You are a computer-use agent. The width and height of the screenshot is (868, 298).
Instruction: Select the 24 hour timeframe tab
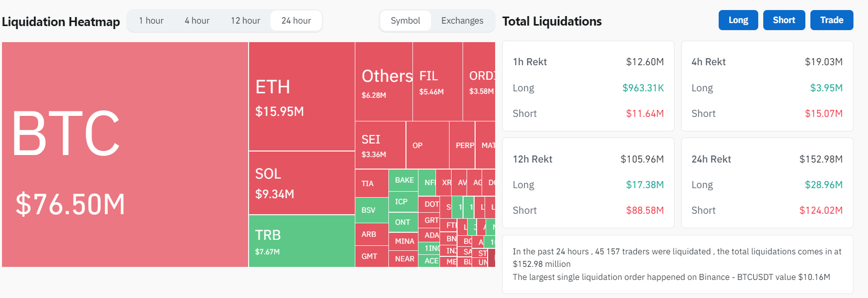click(x=296, y=21)
